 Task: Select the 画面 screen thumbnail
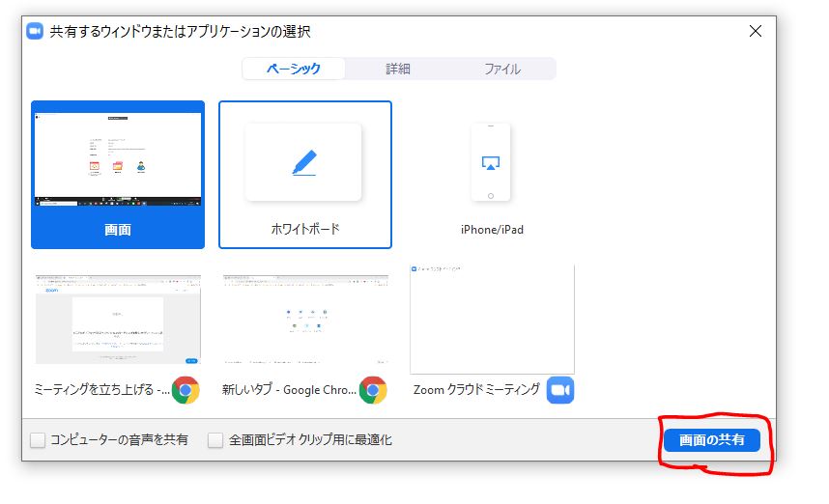pos(118,159)
